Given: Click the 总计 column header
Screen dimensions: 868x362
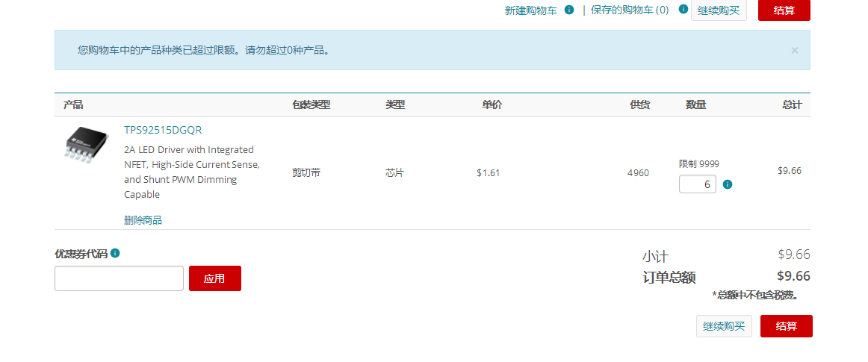Looking at the screenshot, I should (792, 104).
